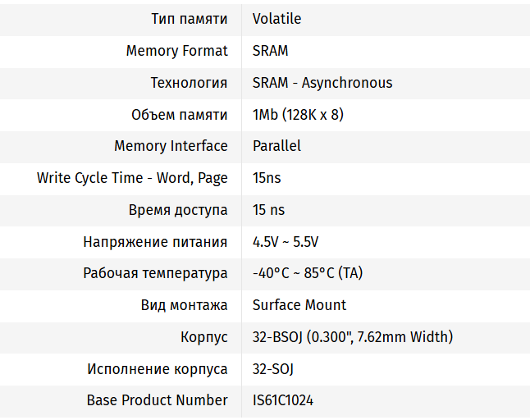The height and width of the screenshot is (420, 530).
Task: Click the "Memory Interface" label
Action: click(x=171, y=146)
